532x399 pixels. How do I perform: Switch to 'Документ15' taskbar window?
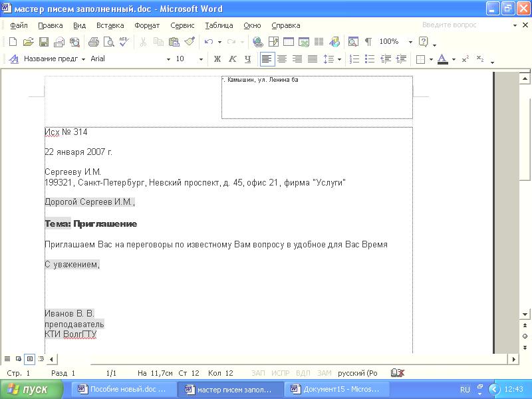point(336,389)
